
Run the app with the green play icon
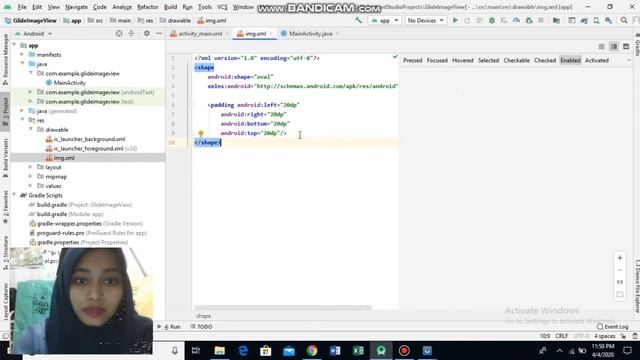[x=455, y=20]
